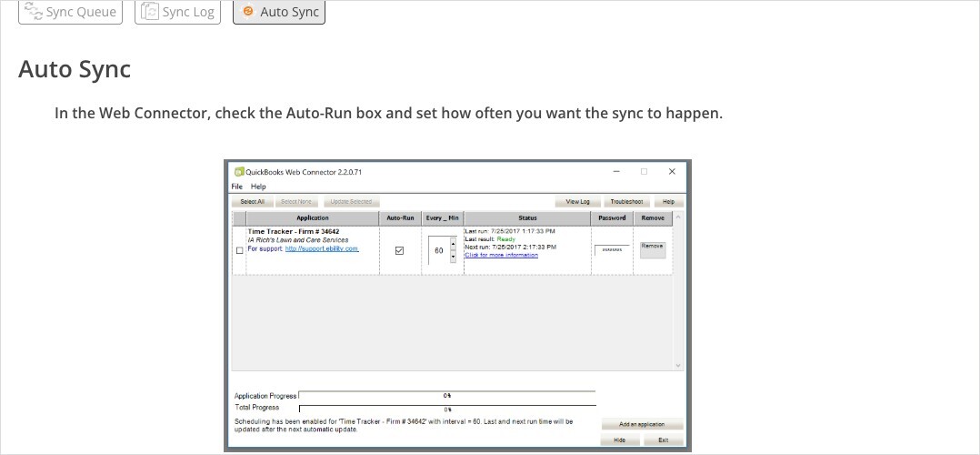This screenshot has width=980, height=455.
Task: Click the 'Next run: 7/25/2017 2:17:33 PM' text
Action: [x=510, y=248]
